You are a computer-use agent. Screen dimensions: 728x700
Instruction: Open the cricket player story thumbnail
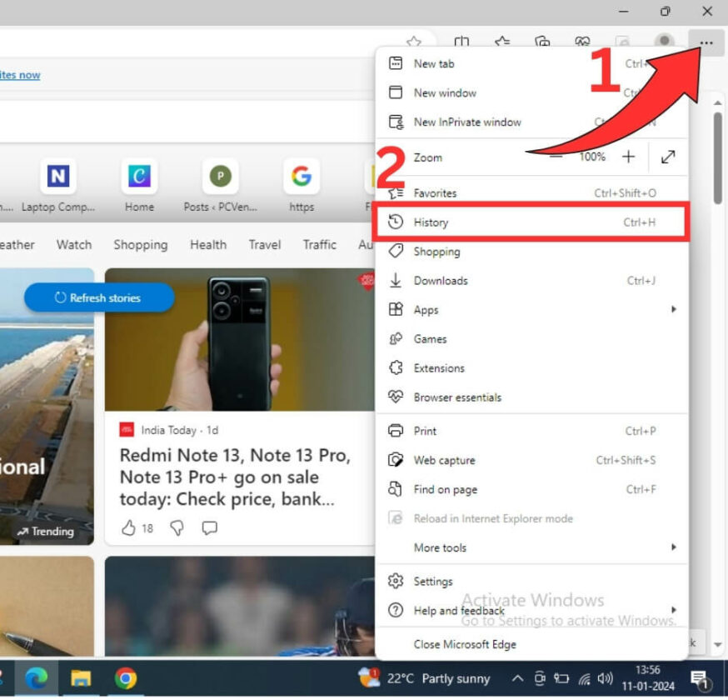[240, 606]
